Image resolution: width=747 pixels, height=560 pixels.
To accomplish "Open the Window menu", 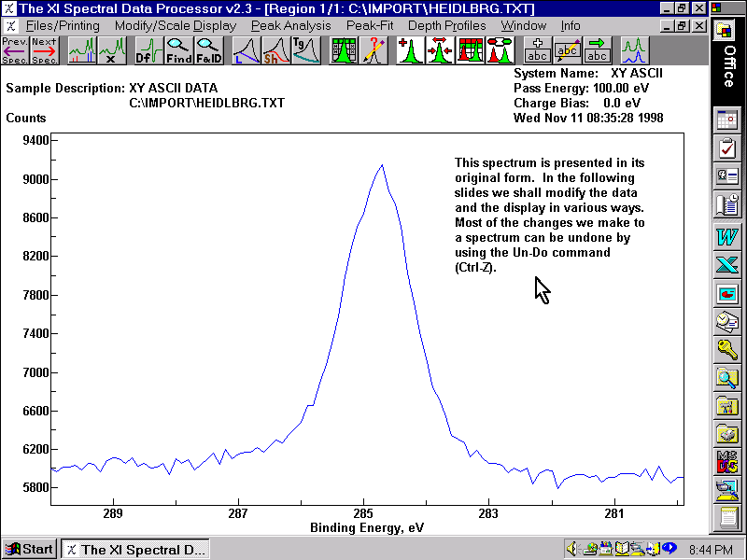I will coord(523,25).
